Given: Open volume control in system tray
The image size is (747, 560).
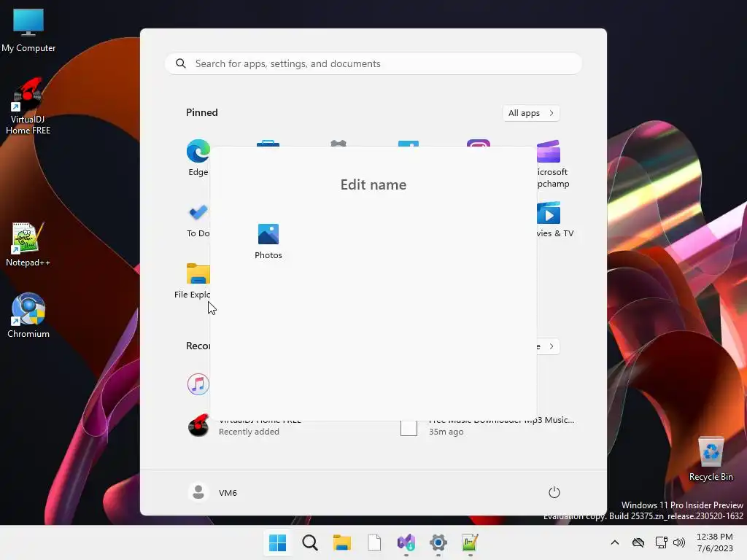Looking at the screenshot, I should pyautogui.click(x=679, y=542).
